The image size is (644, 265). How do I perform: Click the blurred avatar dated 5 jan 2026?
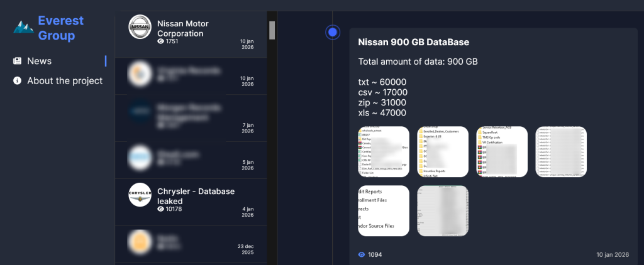click(140, 157)
